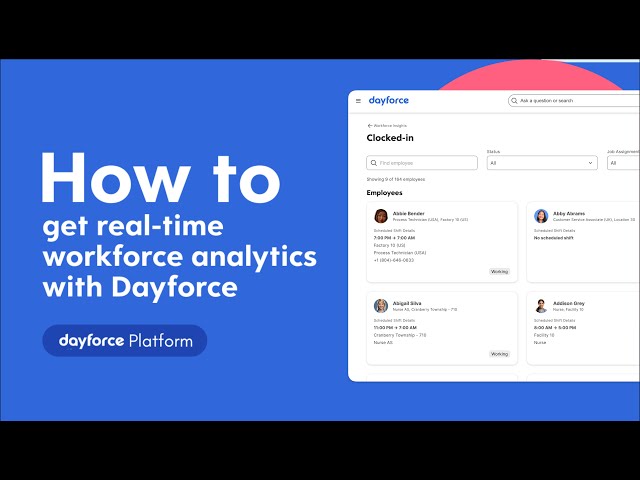
Task: Click 'Factory 10 (US)' line on Bender's card
Action: click(x=389, y=245)
